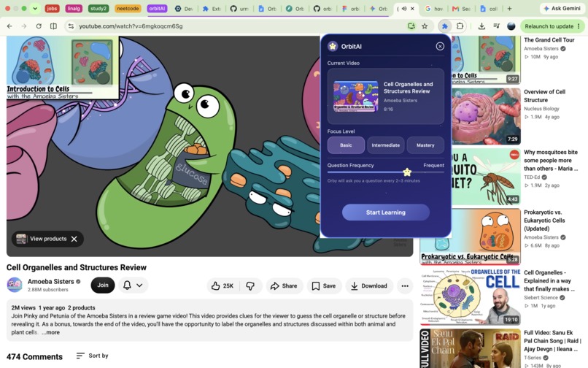Open the jobs tab group

tap(52, 8)
